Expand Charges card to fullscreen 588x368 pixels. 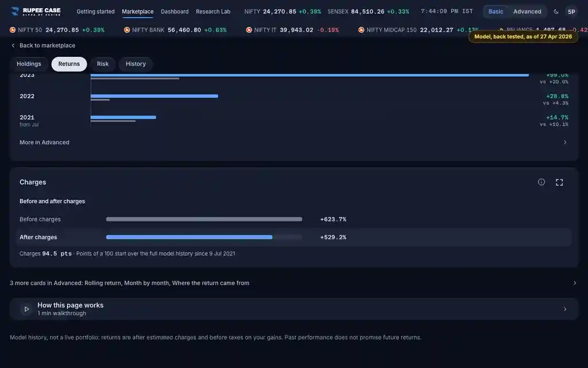(559, 182)
